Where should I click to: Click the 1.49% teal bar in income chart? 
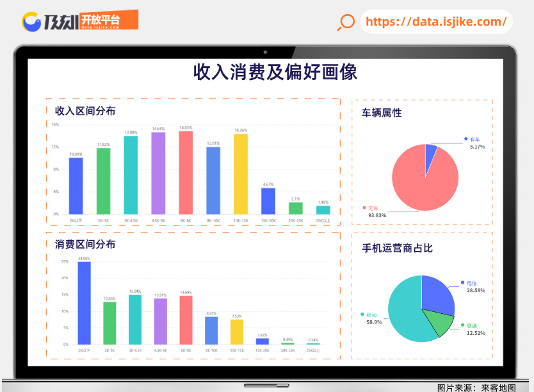(323, 210)
